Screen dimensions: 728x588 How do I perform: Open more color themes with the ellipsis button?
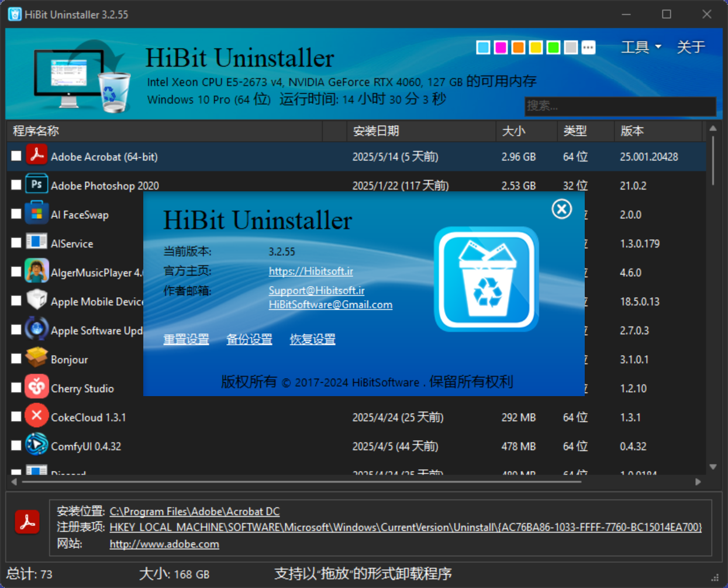(589, 47)
